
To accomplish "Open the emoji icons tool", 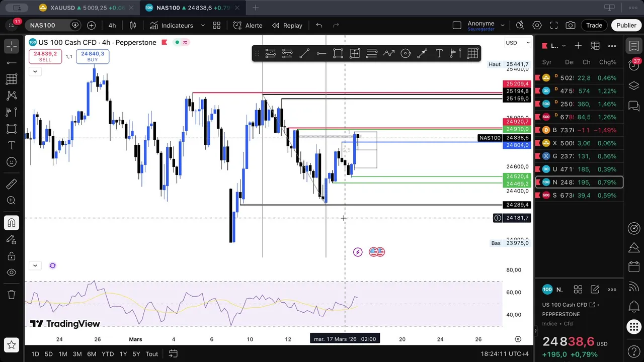I will click(12, 162).
